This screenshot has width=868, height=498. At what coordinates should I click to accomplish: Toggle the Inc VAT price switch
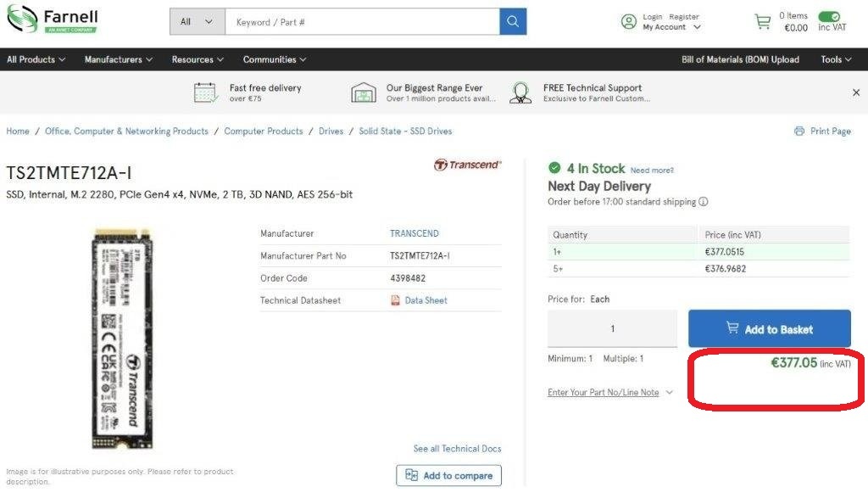click(829, 17)
